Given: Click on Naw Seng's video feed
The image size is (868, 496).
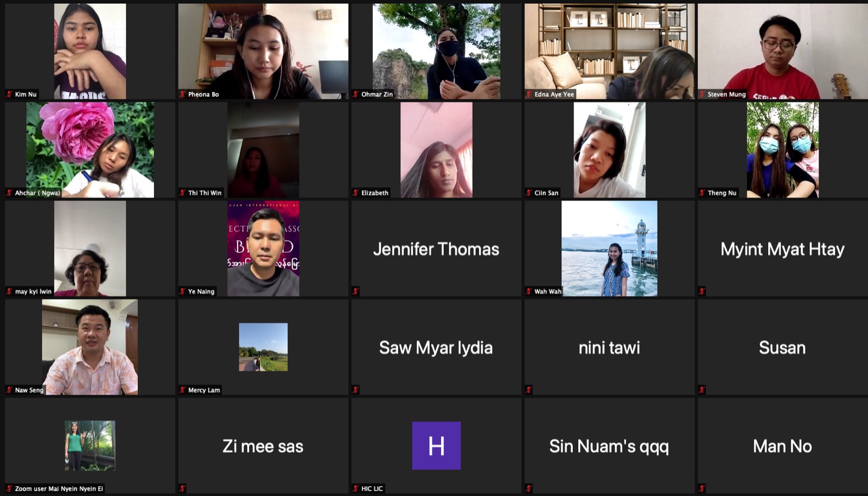Looking at the screenshot, I should click(x=90, y=347).
